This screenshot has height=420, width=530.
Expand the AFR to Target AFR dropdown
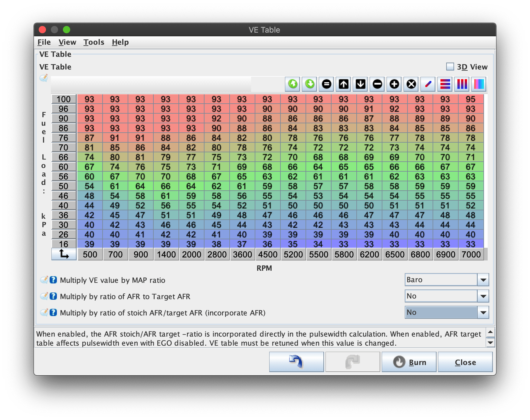447,296
